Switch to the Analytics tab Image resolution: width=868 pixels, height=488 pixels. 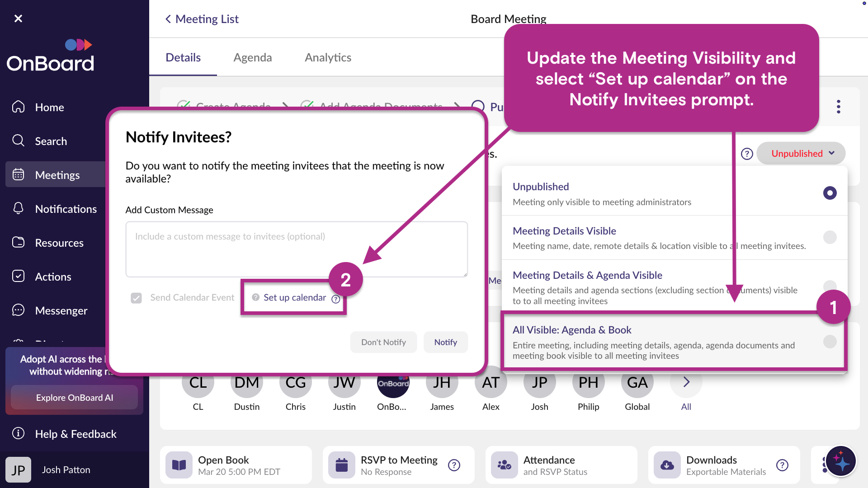click(x=328, y=57)
